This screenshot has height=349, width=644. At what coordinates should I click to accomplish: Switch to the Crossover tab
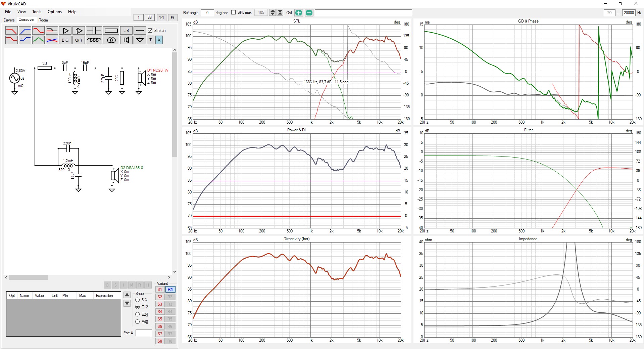point(27,20)
